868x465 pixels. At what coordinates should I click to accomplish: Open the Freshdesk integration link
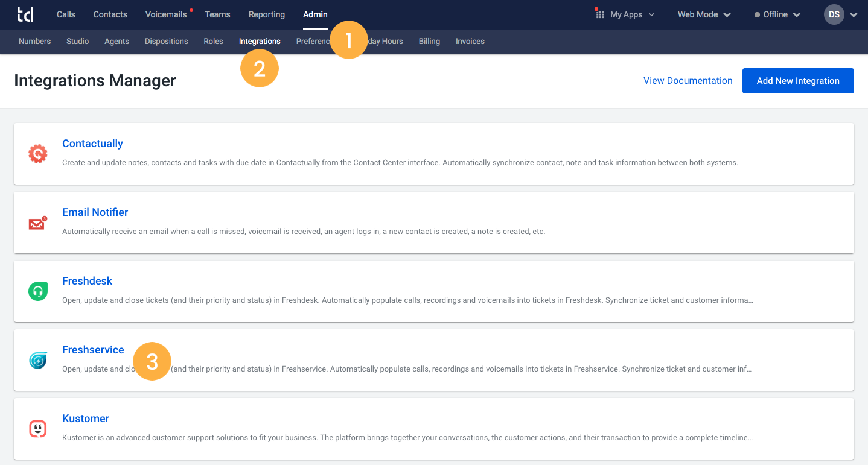point(87,281)
